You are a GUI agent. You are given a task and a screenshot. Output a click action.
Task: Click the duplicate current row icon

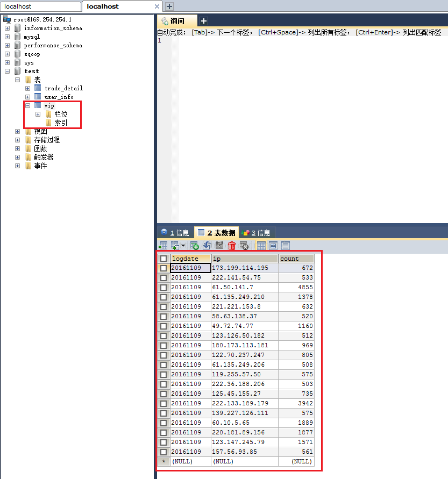[207, 245]
